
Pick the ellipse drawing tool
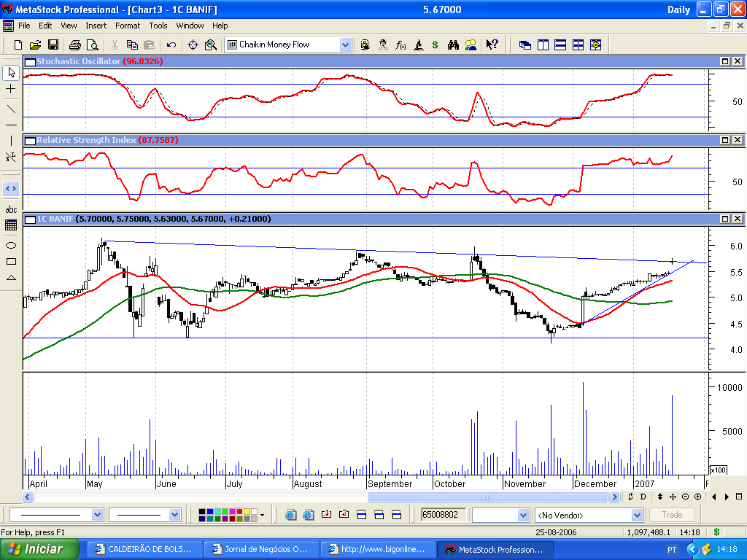[11, 245]
